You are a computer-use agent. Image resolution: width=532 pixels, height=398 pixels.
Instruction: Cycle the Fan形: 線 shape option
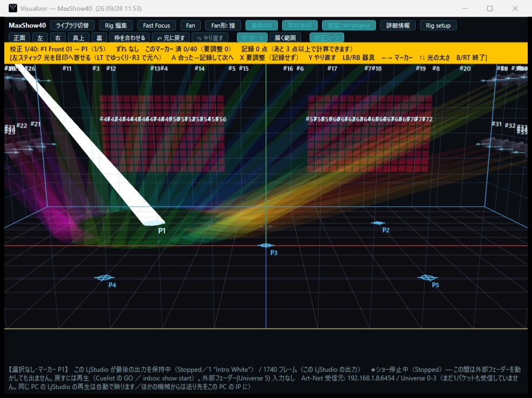pos(223,25)
